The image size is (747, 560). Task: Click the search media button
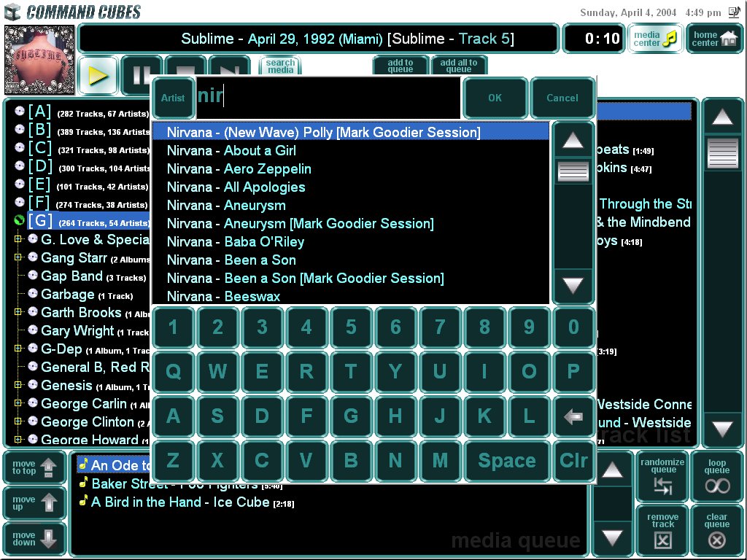coord(280,66)
